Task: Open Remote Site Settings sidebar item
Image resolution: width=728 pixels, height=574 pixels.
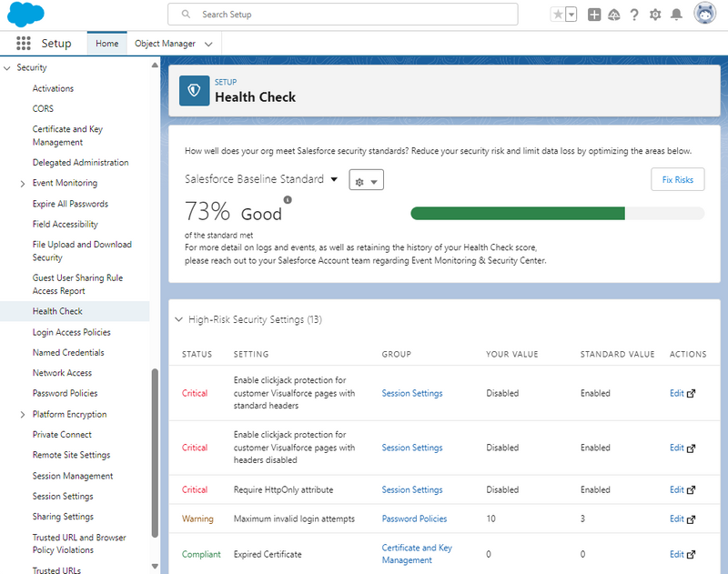Action: click(x=72, y=455)
